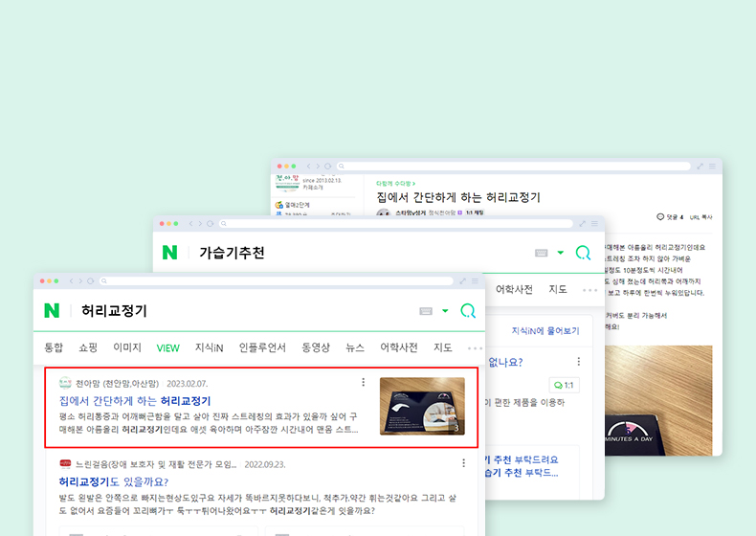The width and height of the screenshot is (756, 536).
Task: Expand more tabs ellipsis after 지도
Action: 475,347
